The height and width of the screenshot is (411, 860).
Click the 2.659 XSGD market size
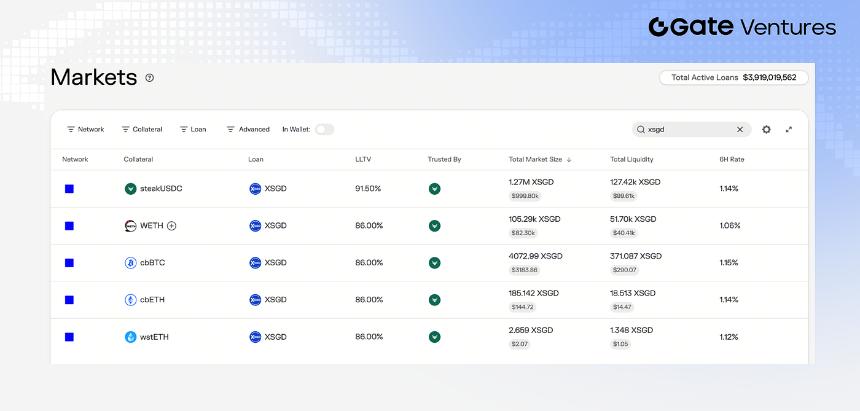[x=530, y=330]
